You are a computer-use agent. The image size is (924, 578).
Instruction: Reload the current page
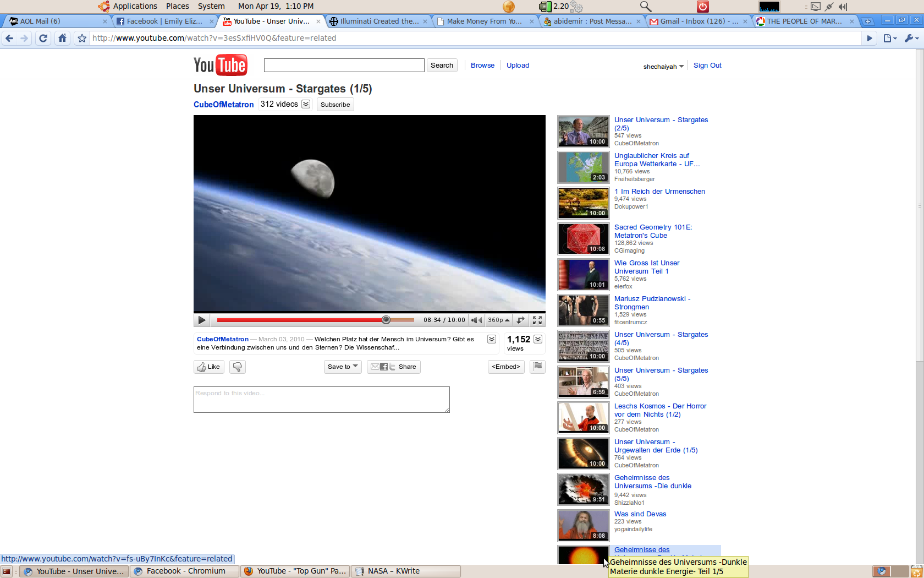[43, 38]
